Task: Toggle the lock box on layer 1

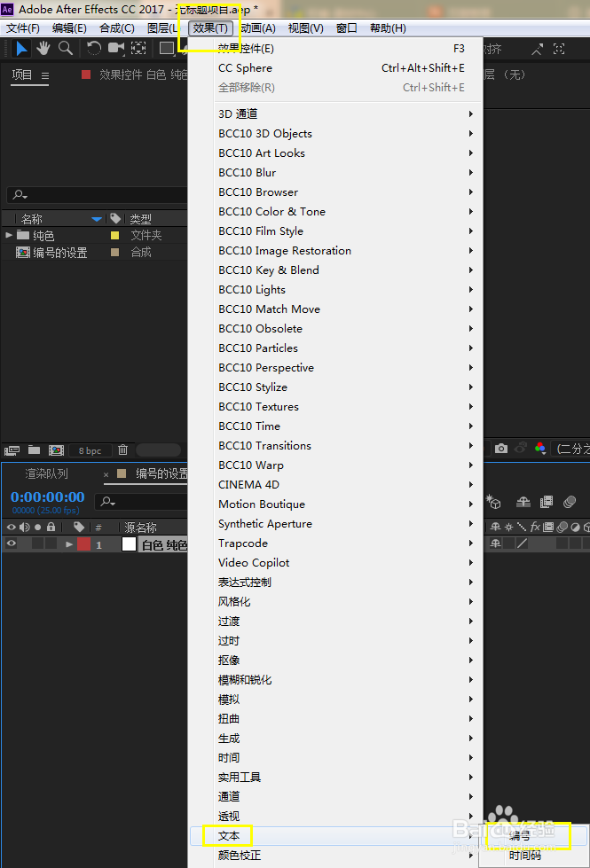Action: (51, 543)
